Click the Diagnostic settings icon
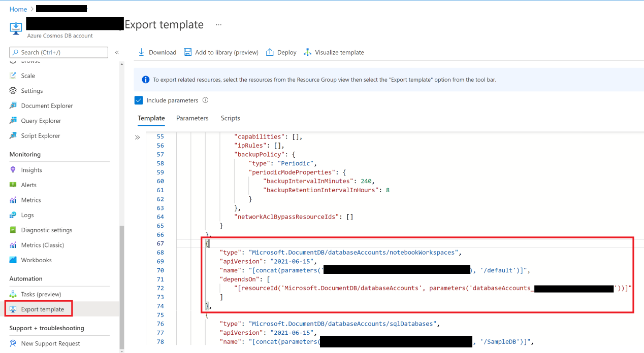Viewport: 644px width, 353px height. [13, 230]
